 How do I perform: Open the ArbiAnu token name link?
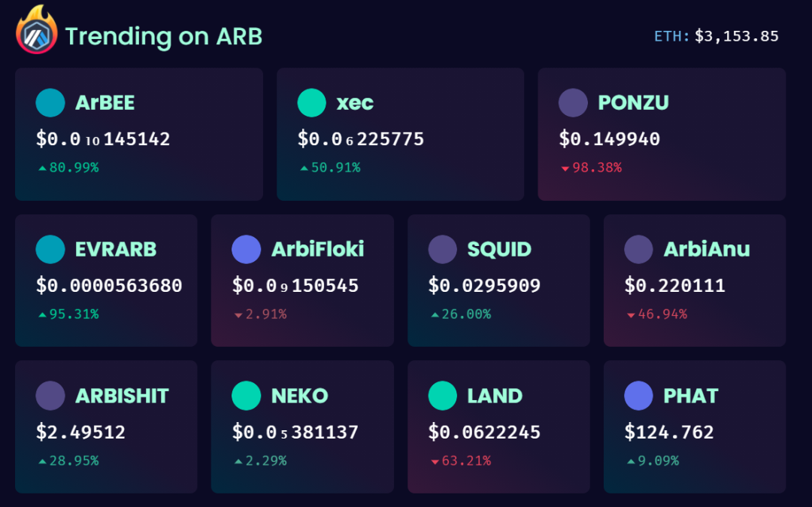(707, 250)
